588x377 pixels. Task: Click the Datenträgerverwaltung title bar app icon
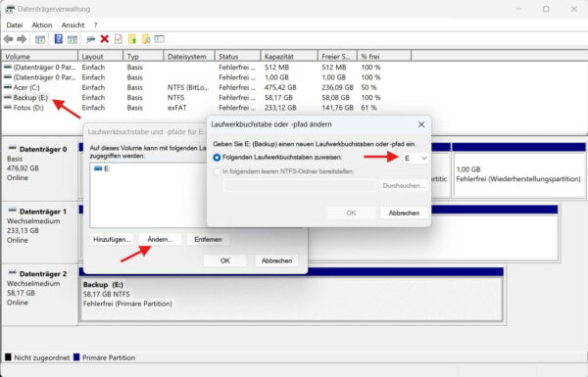point(10,9)
